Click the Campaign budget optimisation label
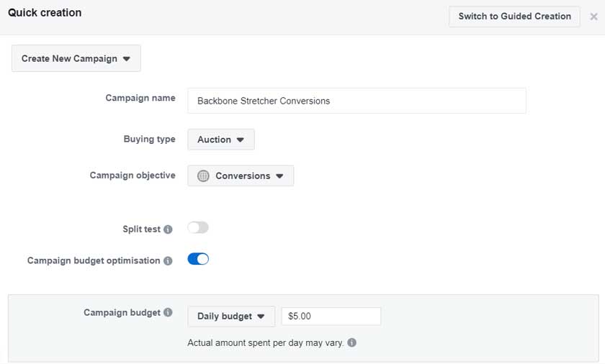The height and width of the screenshot is (364, 605). pyautogui.click(x=94, y=260)
